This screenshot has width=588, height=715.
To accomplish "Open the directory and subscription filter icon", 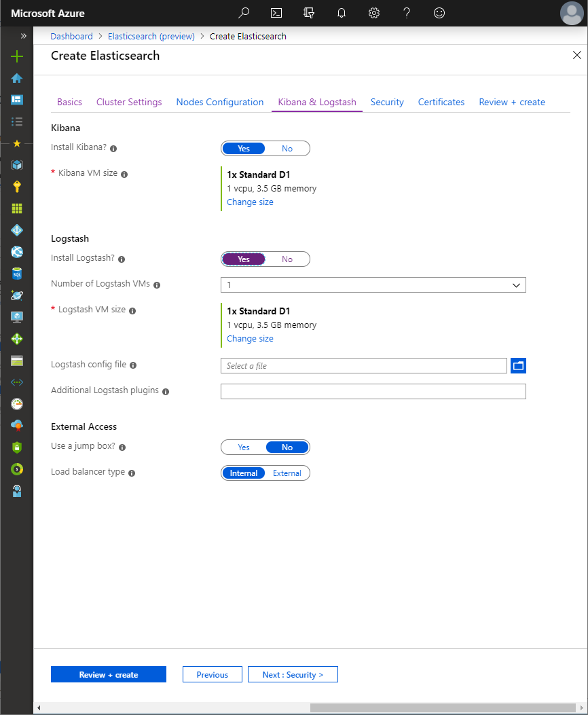I will point(308,13).
